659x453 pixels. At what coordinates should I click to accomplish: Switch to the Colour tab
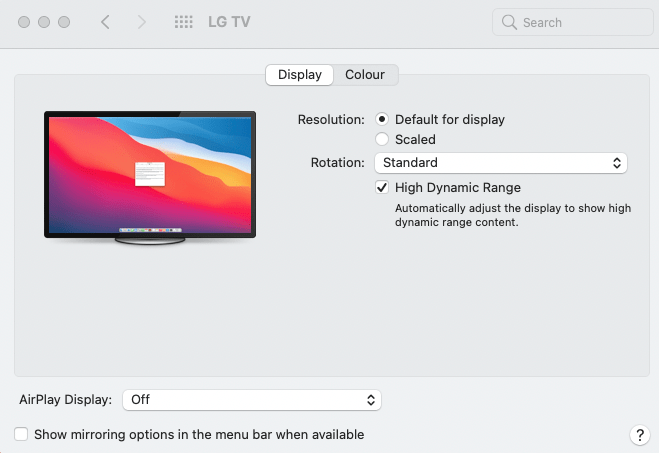coord(365,75)
